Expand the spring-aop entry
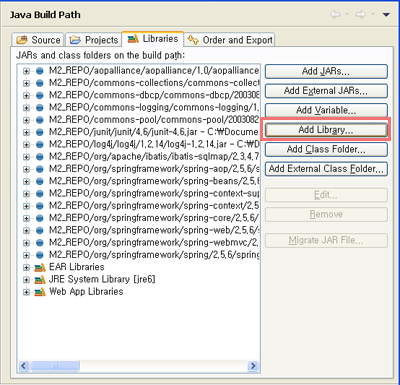The width and height of the screenshot is (400, 385). click(x=26, y=169)
